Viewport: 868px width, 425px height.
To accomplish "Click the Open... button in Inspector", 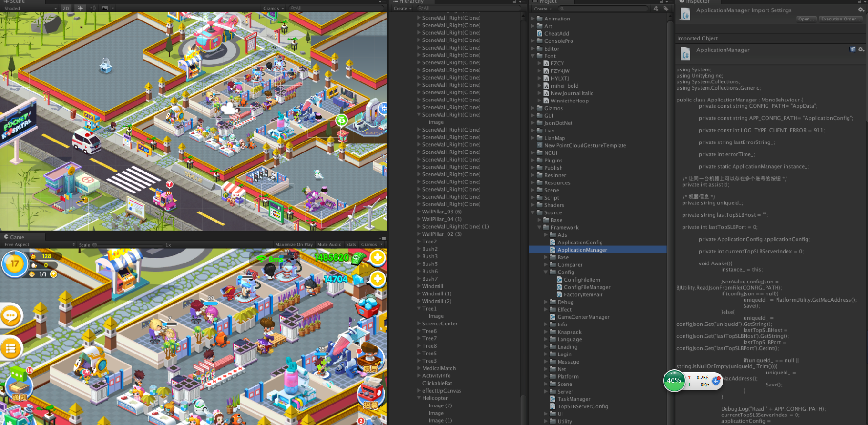I will [806, 19].
